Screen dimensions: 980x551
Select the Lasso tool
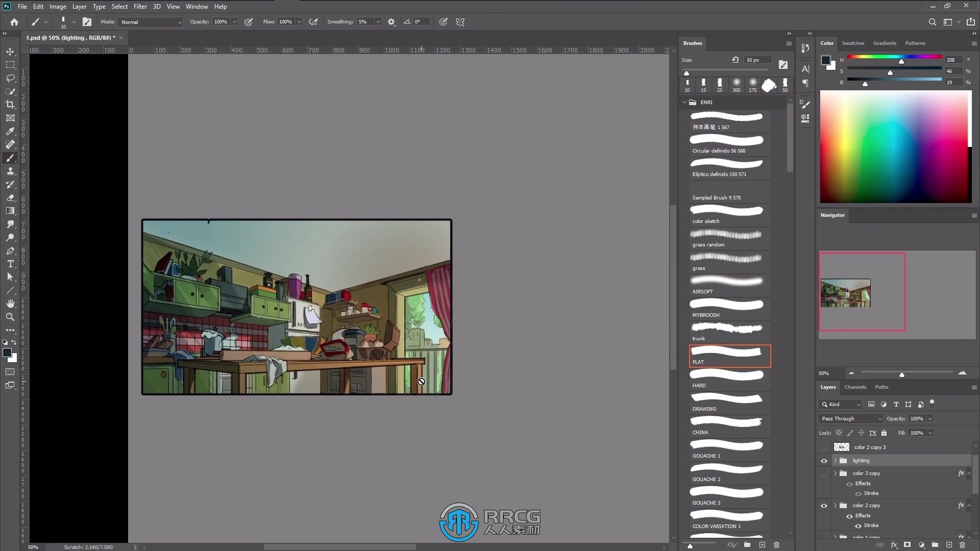click(x=10, y=78)
